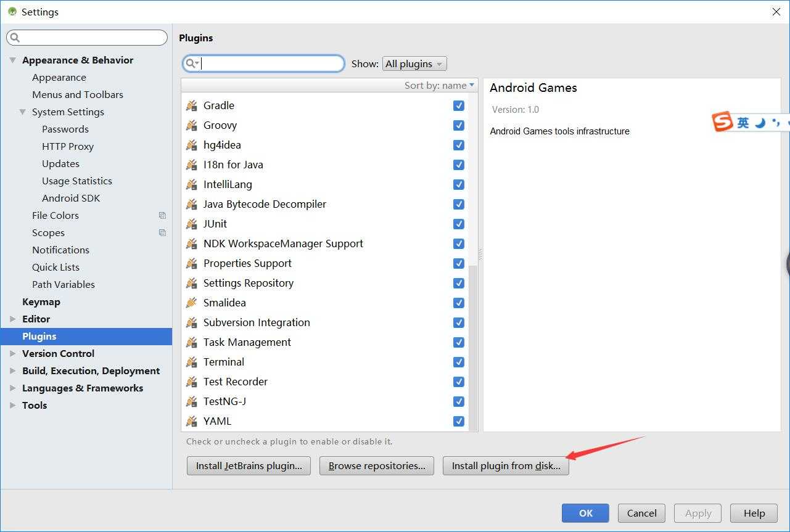Click the I18n for Java plugin icon
Screen dimensions: 790x532
coord(192,165)
